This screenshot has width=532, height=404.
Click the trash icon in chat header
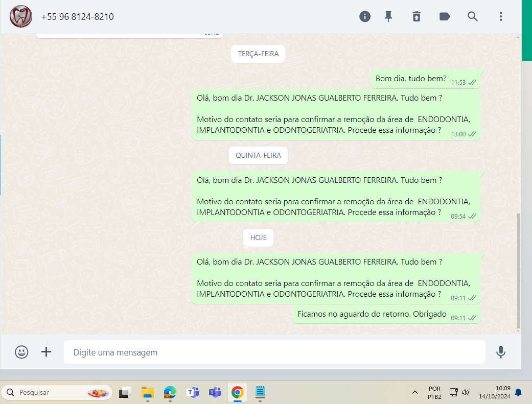[x=417, y=16]
